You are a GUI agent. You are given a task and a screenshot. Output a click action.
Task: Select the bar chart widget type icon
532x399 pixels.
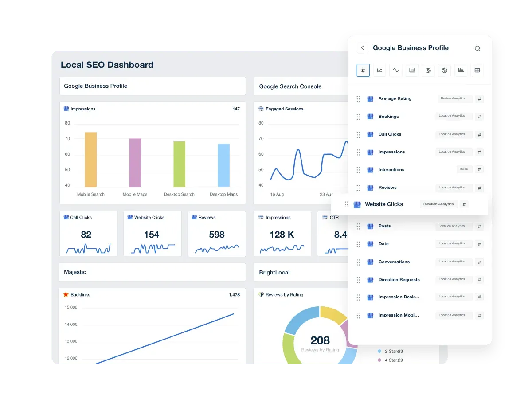[x=412, y=70]
